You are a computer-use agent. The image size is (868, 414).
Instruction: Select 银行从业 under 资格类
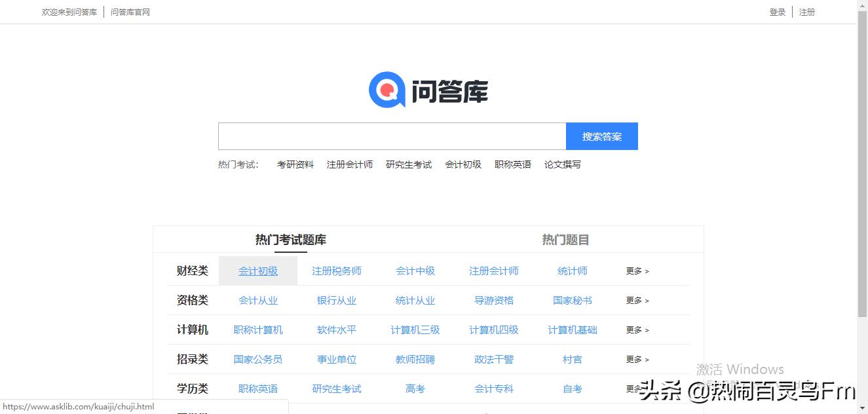[x=337, y=300]
